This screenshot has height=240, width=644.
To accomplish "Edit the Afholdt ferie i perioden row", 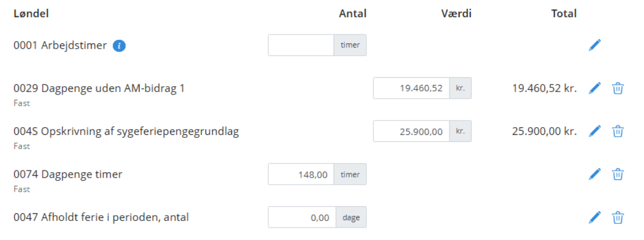I will coord(595,217).
